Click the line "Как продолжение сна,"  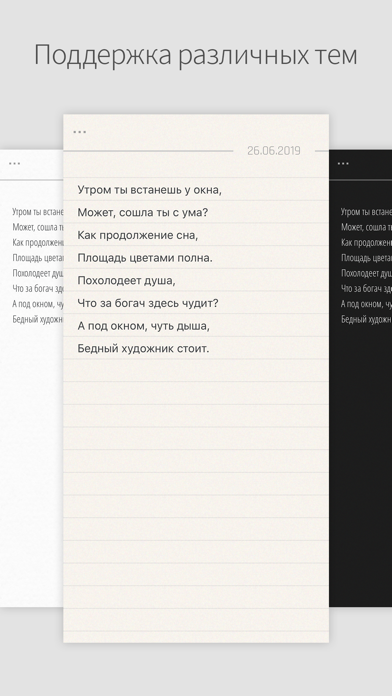138,235
